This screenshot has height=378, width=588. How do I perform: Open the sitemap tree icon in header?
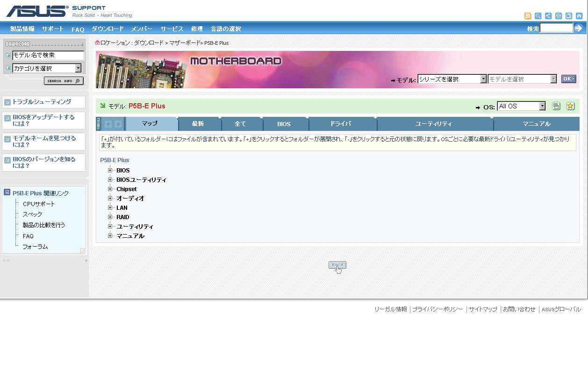548,16
